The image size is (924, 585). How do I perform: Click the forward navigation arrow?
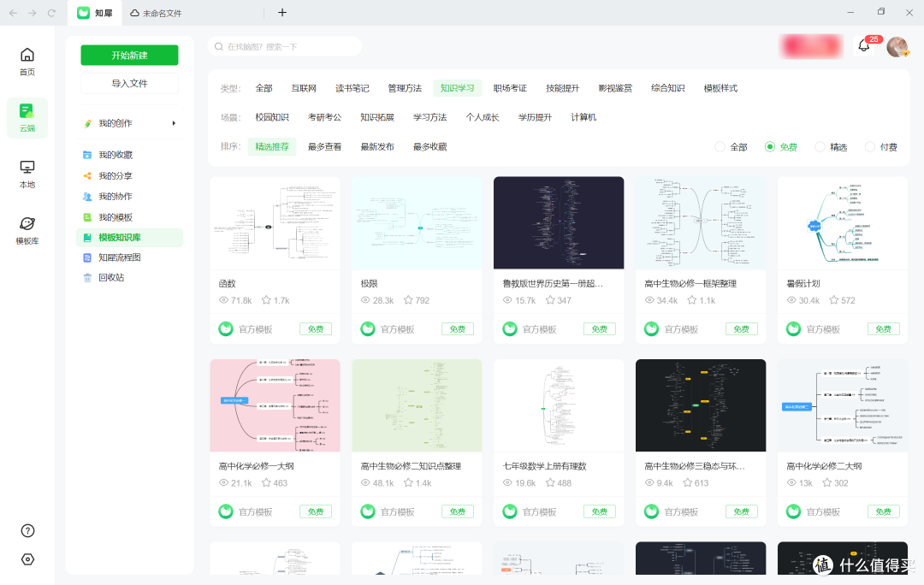click(32, 12)
